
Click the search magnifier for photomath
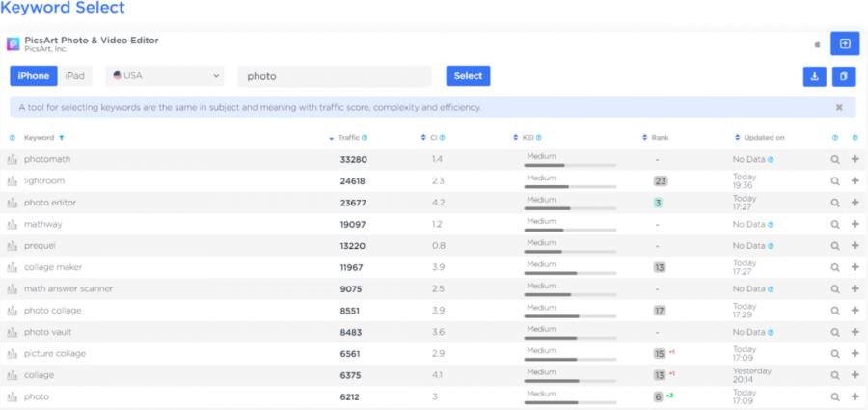click(835, 159)
